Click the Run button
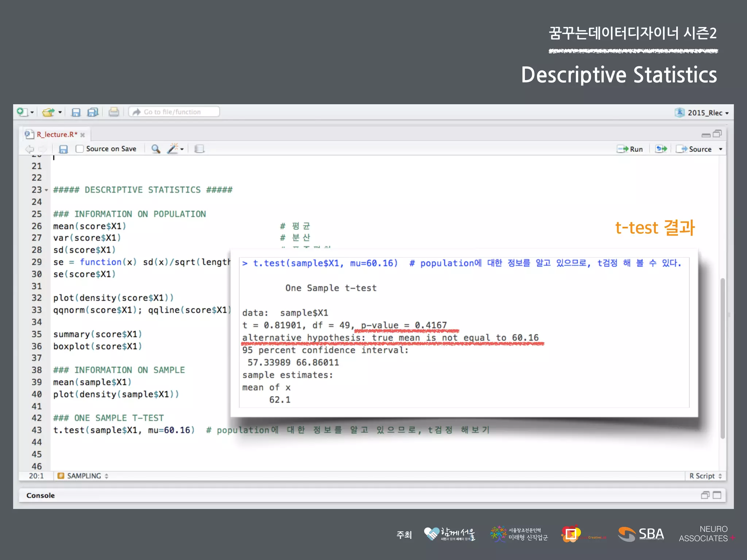747x560 pixels. point(630,149)
